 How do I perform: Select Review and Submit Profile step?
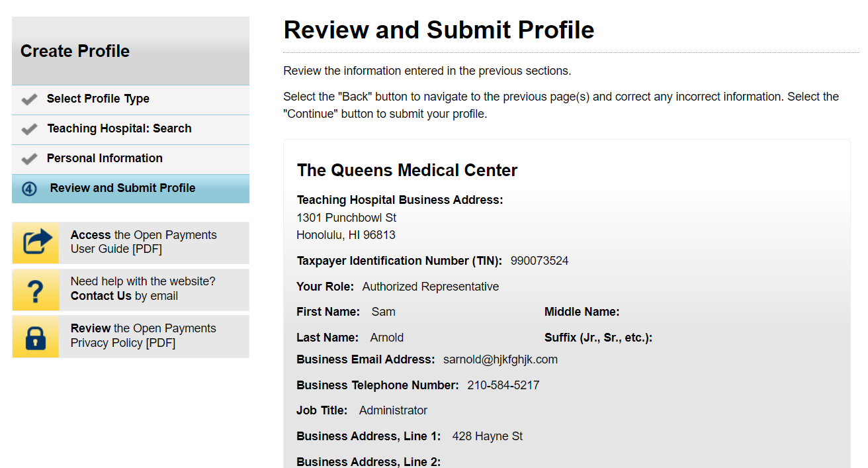click(122, 189)
